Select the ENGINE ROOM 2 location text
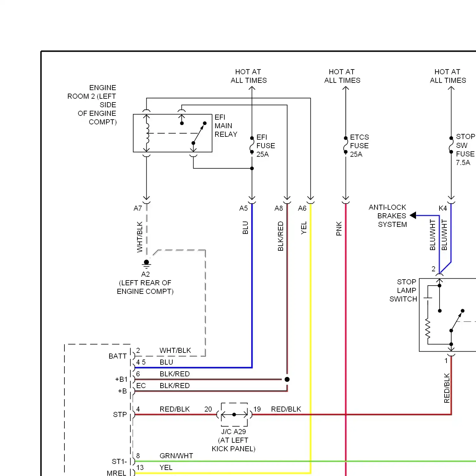Viewport: 476px width, 476px height. point(92,105)
